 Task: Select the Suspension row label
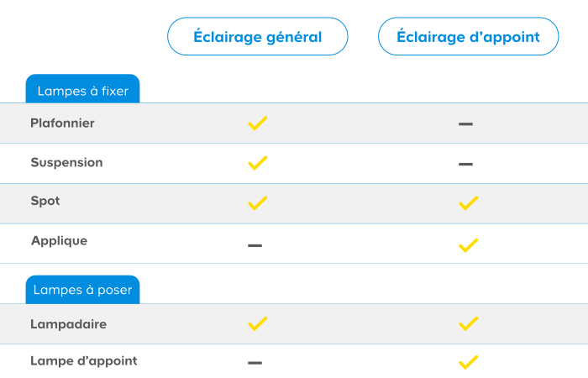click(x=66, y=162)
